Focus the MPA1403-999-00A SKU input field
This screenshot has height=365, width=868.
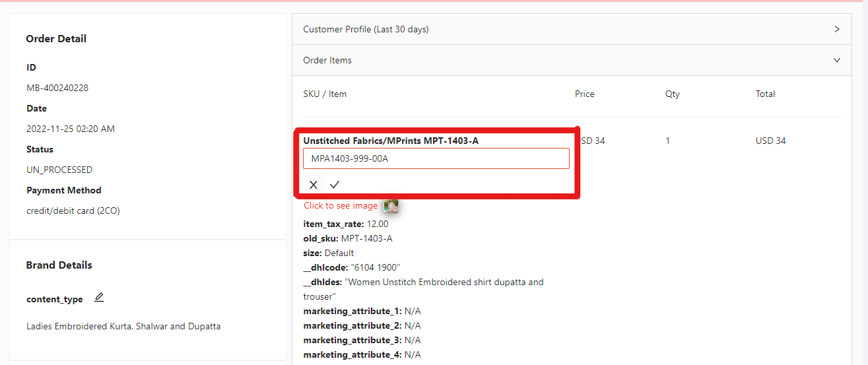[436, 158]
